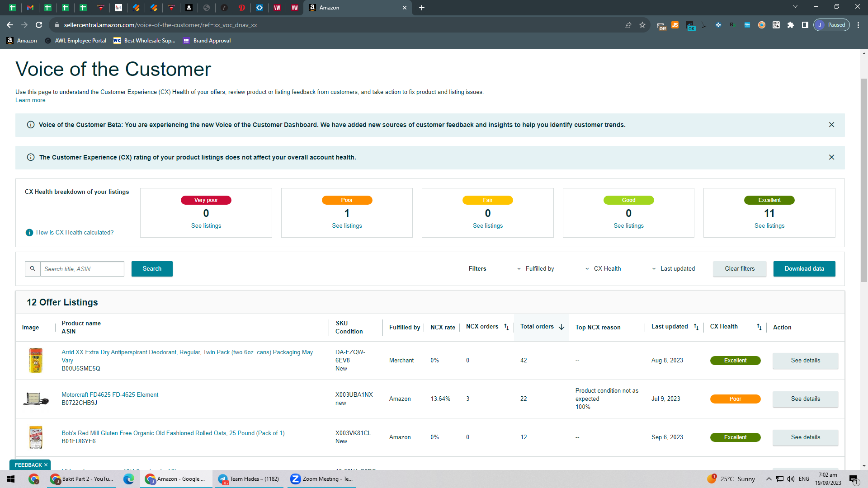Screen dimensions: 868x488
Task: Switch to the Zoom Meeting taskbar window
Action: 322,479
